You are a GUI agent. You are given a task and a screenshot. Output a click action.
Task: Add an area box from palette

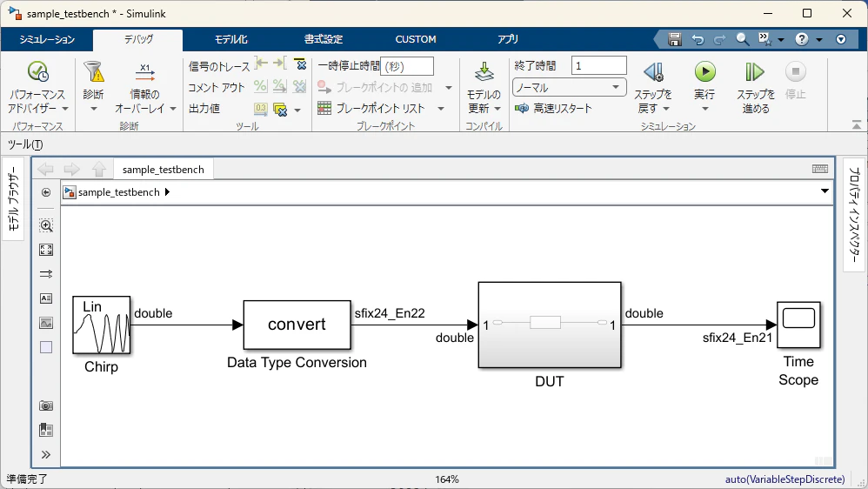(46, 347)
